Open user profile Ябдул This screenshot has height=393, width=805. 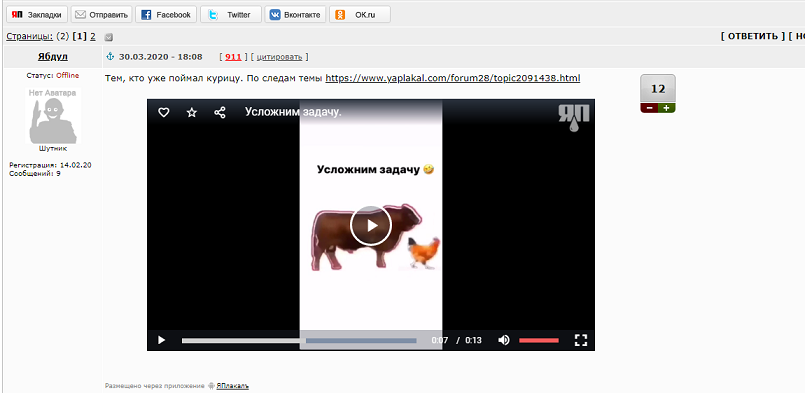[x=53, y=57]
